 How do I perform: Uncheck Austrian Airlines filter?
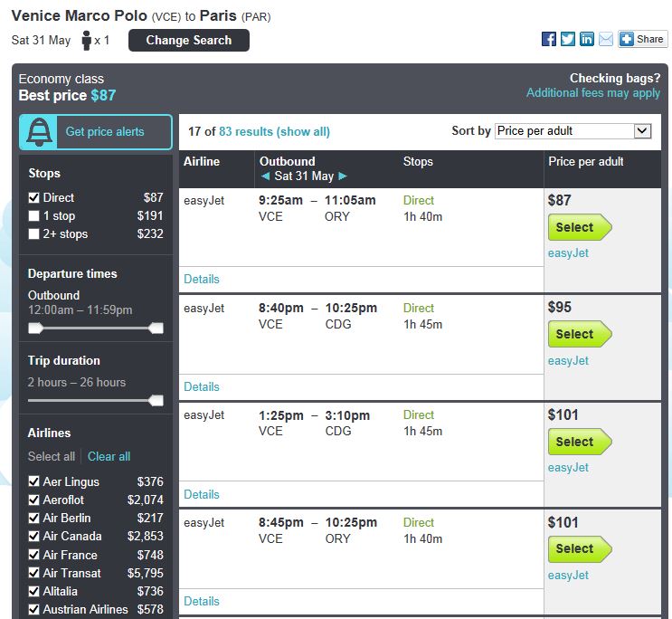pyautogui.click(x=33, y=609)
